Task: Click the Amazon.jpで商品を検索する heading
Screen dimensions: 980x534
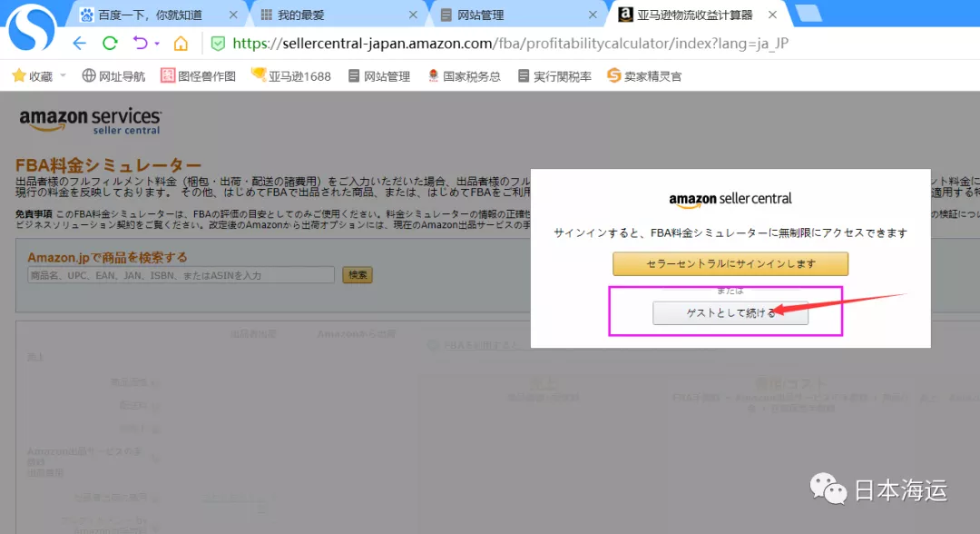Action: click(x=107, y=257)
